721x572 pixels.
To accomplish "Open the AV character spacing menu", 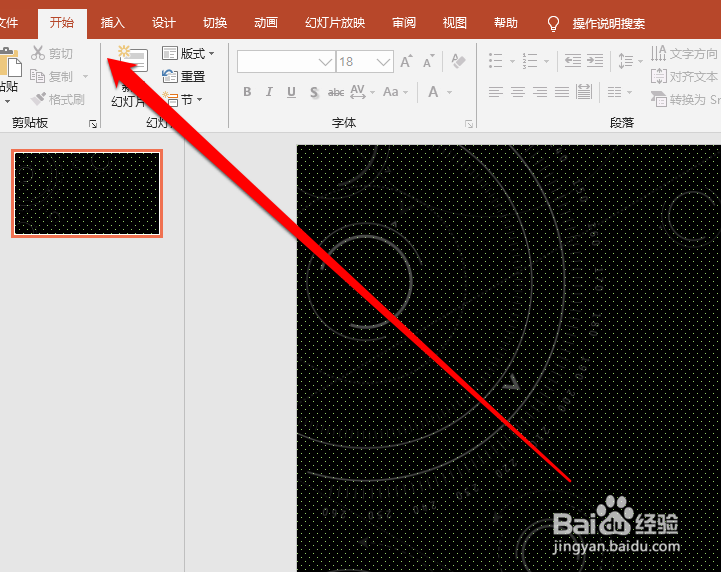I will pyautogui.click(x=362, y=92).
